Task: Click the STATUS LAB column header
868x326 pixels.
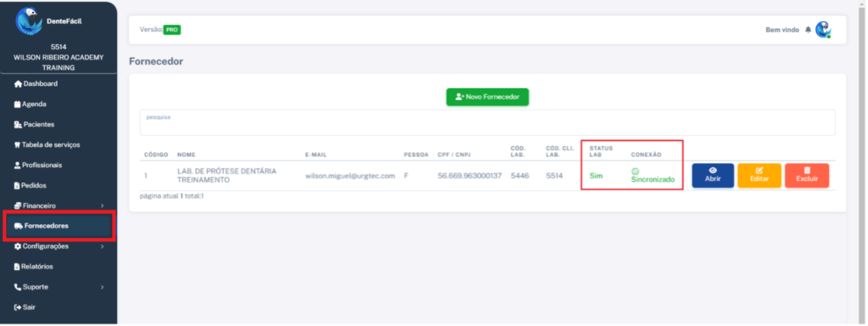Action: coord(601,151)
